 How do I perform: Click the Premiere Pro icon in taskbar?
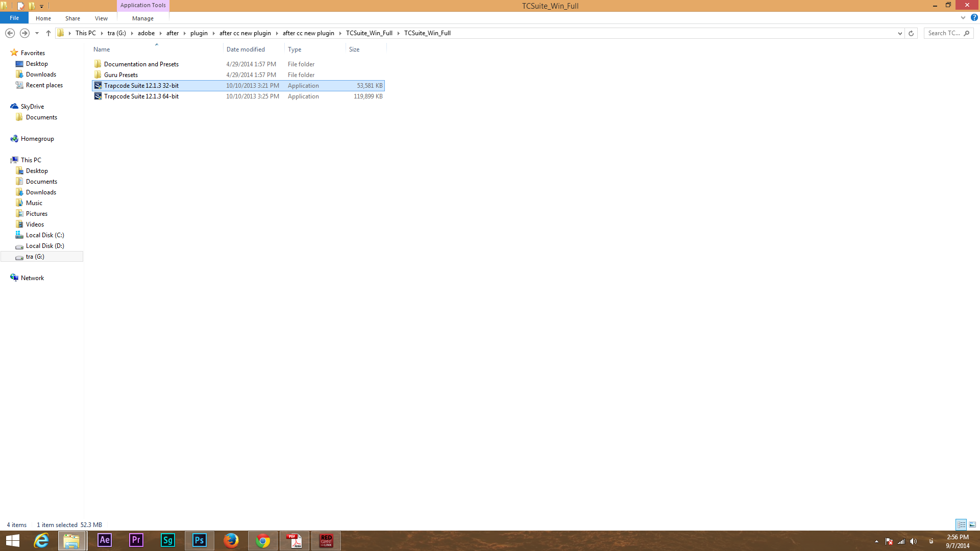135,540
